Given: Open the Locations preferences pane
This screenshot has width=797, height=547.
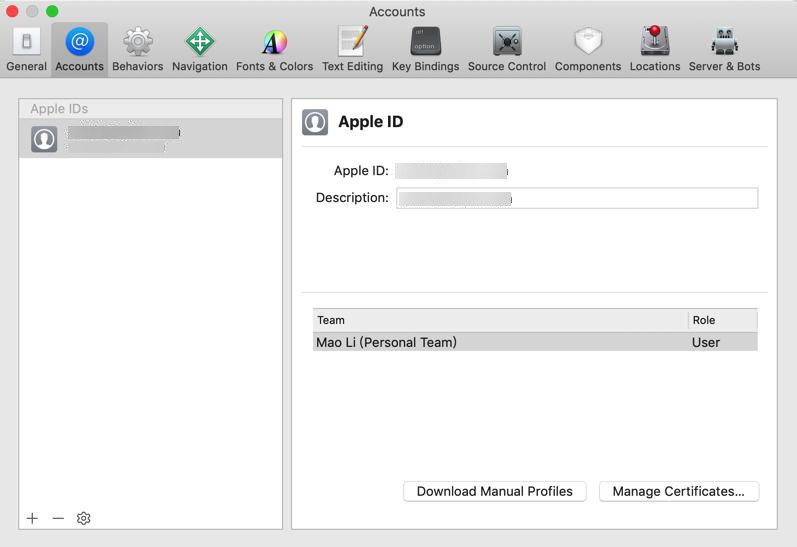Looking at the screenshot, I should tap(655, 50).
